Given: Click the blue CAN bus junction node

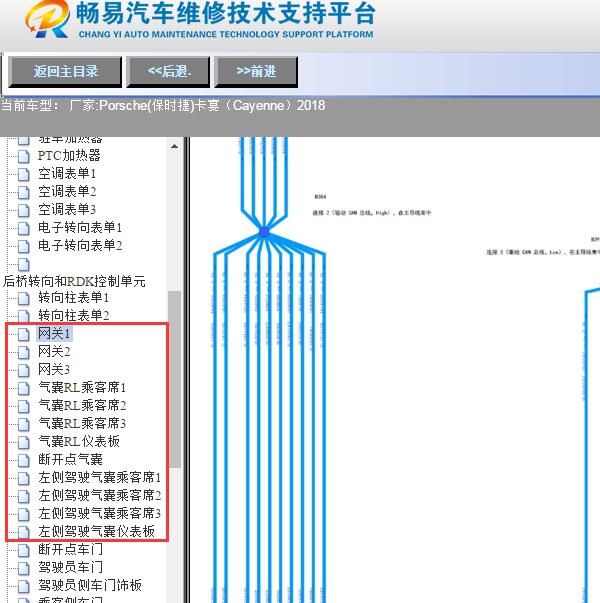Looking at the screenshot, I should tap(264, 232).
